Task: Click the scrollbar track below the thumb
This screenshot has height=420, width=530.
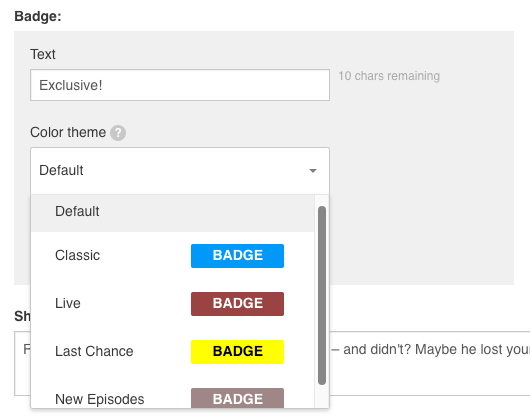Action: 322,396
